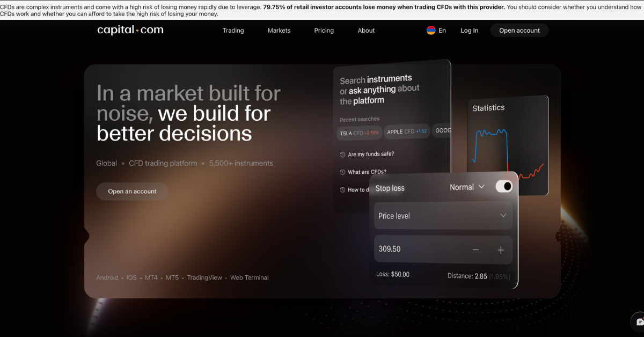Open the chat support widget icon
644x337 pixels.
[639, 322]
